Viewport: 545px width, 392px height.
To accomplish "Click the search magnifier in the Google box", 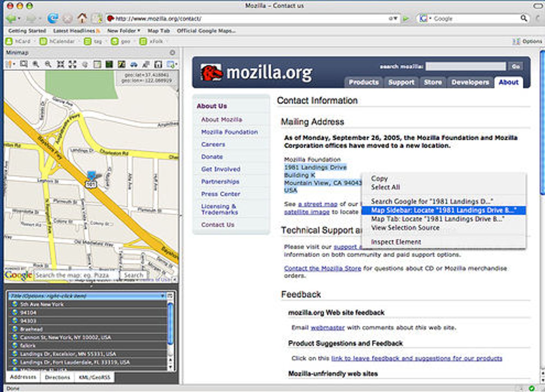I will click(x=523, y=18).
